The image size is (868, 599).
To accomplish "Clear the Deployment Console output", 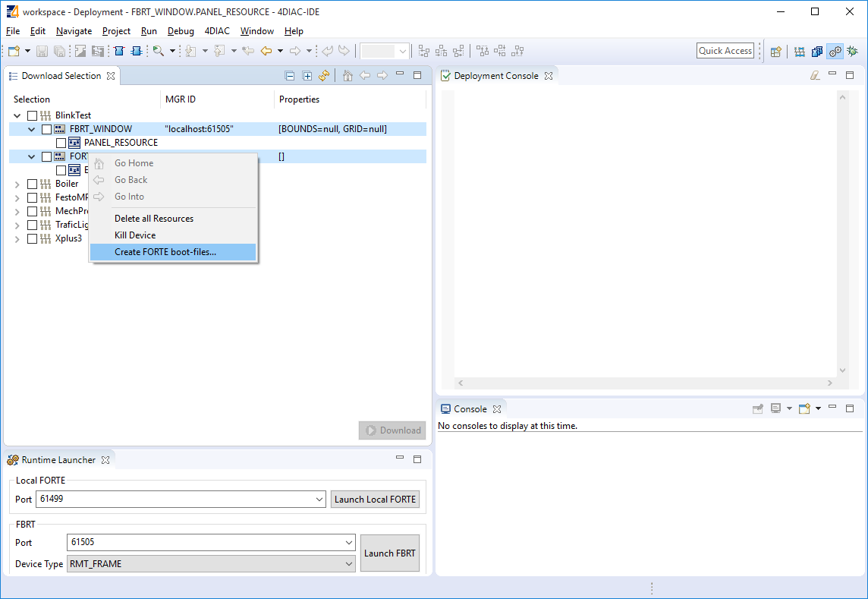I will [814, 75].
